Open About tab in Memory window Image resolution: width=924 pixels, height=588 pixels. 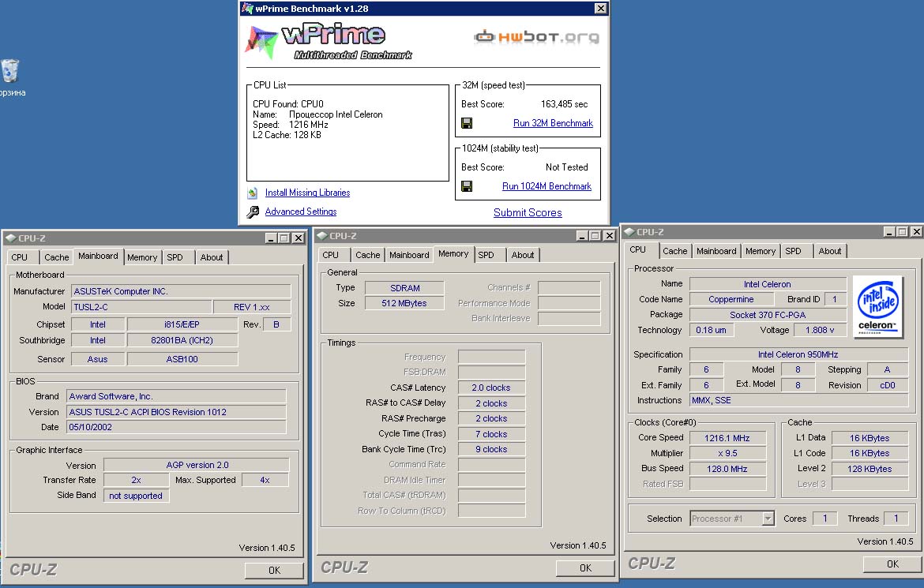tap(523, 255)
